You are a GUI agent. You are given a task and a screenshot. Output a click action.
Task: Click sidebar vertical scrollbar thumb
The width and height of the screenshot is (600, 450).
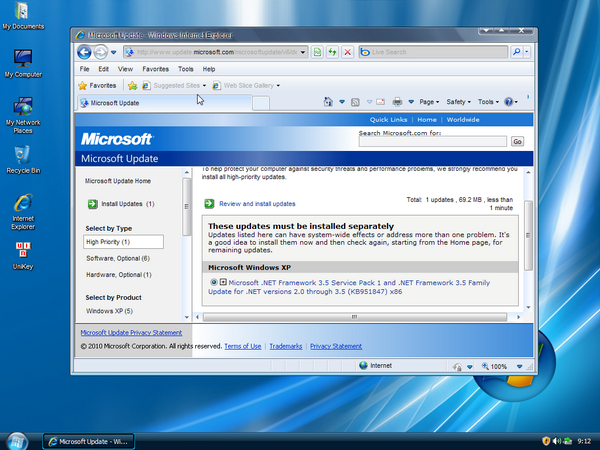186,207
